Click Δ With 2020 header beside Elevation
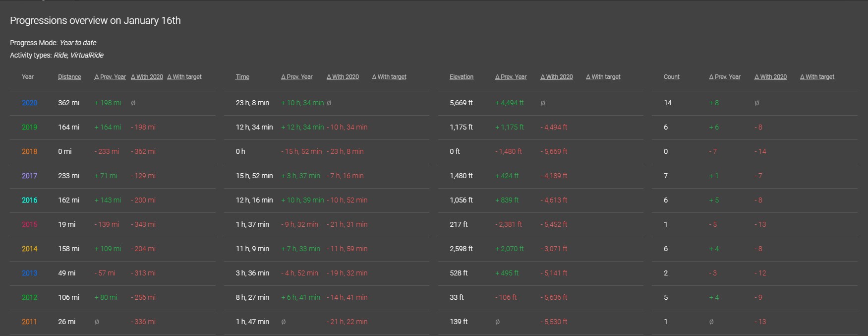Screen dimensions: 868x336 pos(557,77)
